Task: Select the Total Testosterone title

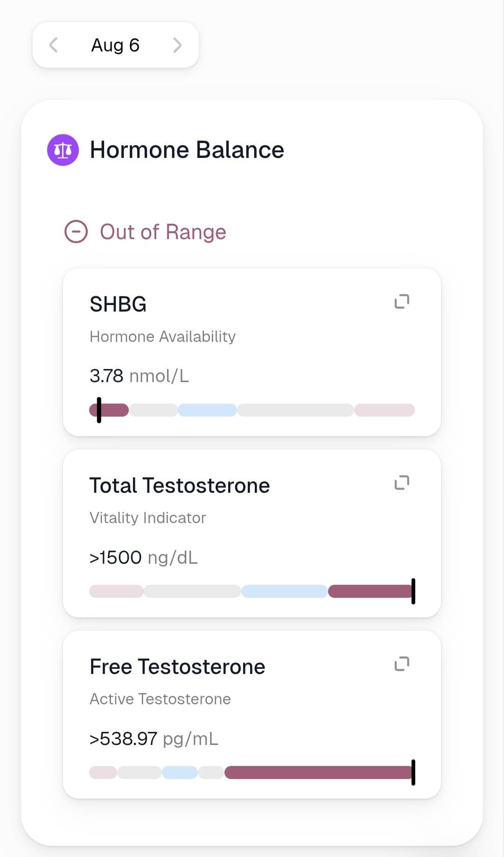Action: pos(180,486)
